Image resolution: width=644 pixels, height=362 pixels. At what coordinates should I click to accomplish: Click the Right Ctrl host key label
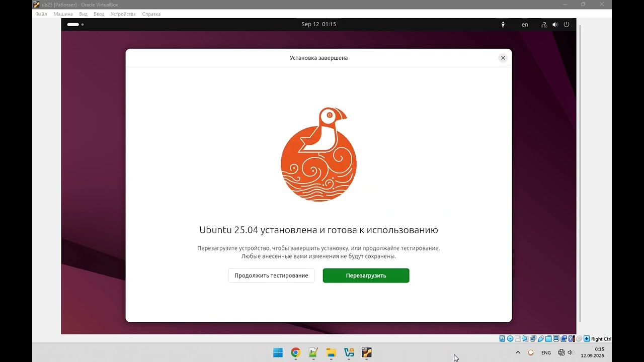pyautogui.click(x=601, y=339)
